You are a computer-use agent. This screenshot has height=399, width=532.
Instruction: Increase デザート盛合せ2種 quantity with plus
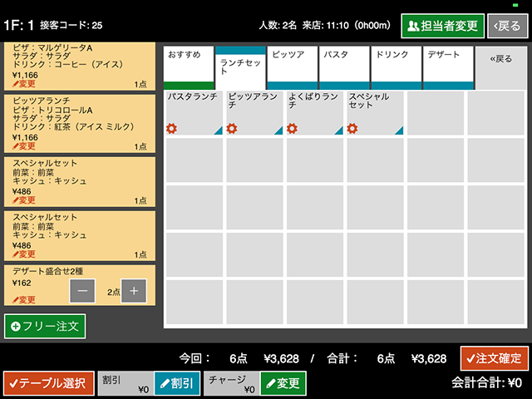click(x=134, y=291)
